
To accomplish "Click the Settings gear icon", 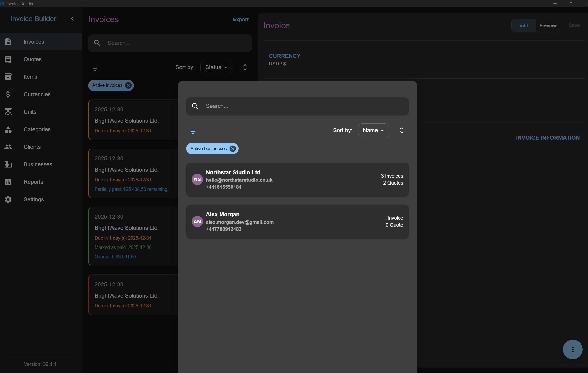I will click(x=8, y=199).
